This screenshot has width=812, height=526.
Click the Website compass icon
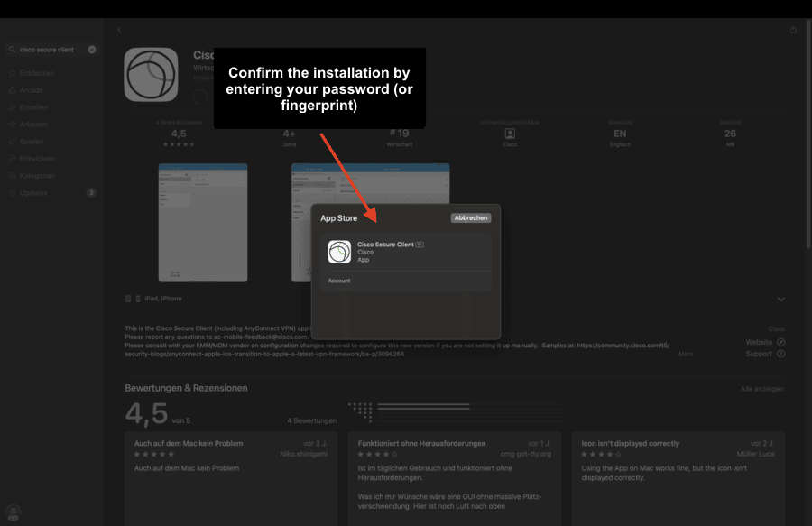click(781, 342)
